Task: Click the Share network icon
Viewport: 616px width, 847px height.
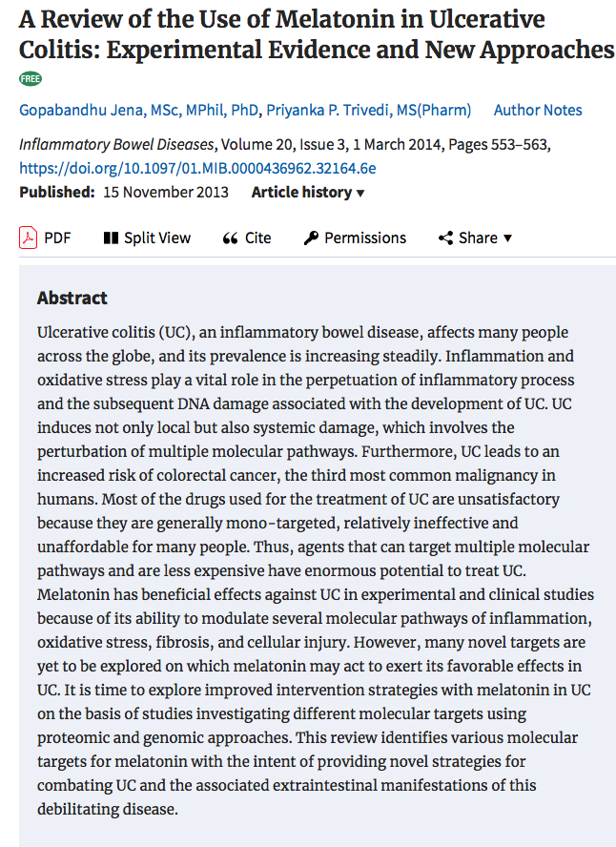Action: click(445, 238)
